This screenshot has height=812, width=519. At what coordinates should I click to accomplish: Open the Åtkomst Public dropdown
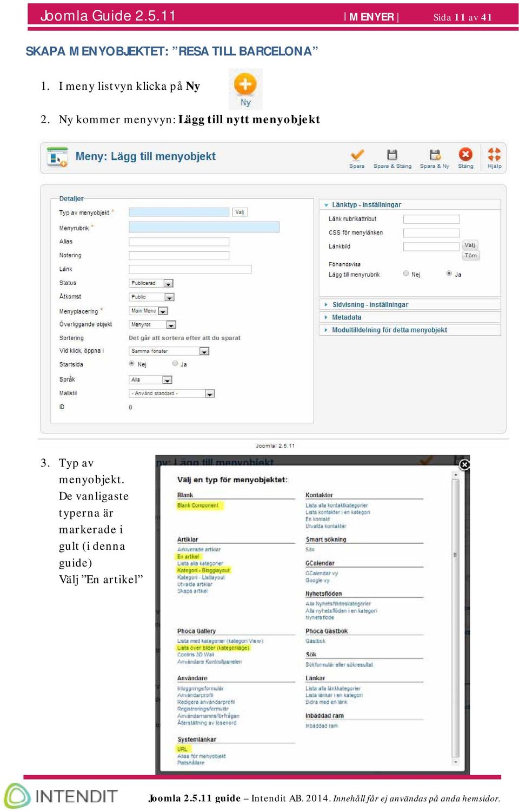pyautogui.click(x=152, y=297)
